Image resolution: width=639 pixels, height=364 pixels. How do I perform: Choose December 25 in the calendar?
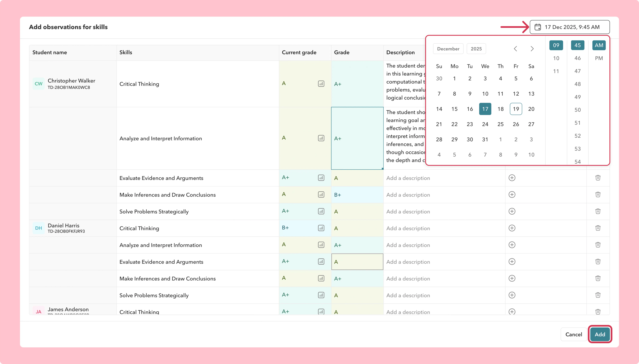coord(500,124)
